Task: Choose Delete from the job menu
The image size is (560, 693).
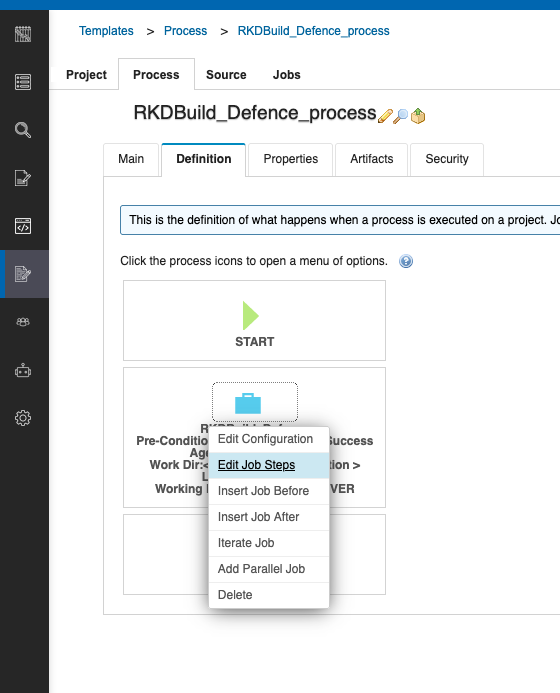Action: coord(269,595)
